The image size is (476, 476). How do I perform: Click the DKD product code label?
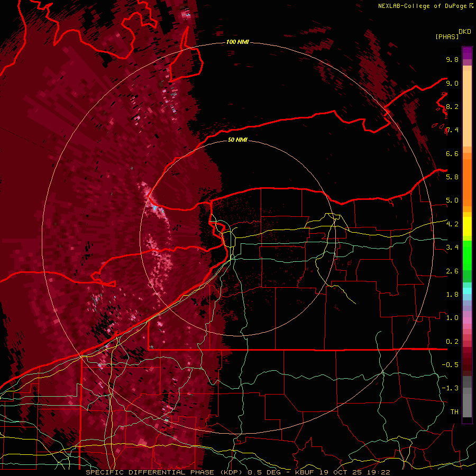click(x=465, y=32)
